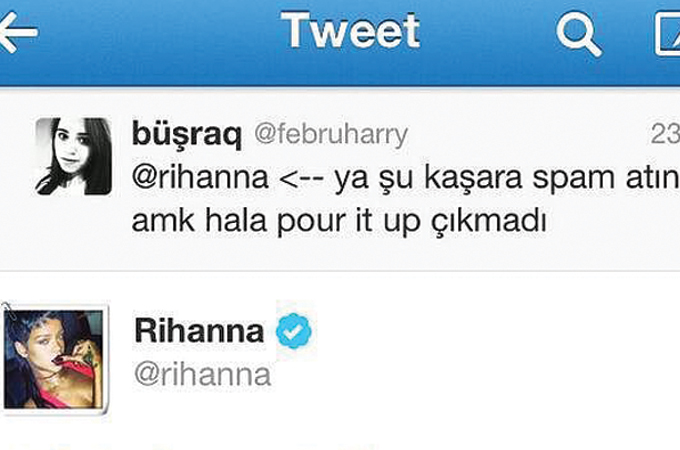Tap @rihanna mention in the tweet
The width and height of the screenshot is (680, 450).
click(200, 177)
